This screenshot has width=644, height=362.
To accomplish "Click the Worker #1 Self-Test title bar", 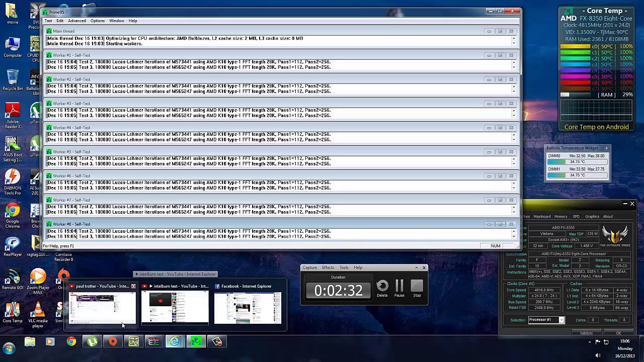I will point(282,55).
